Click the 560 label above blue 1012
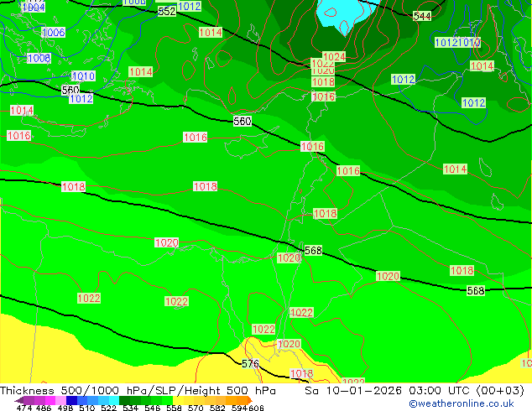532x411 pixels. pyautogui.click(x=70, y=90)
